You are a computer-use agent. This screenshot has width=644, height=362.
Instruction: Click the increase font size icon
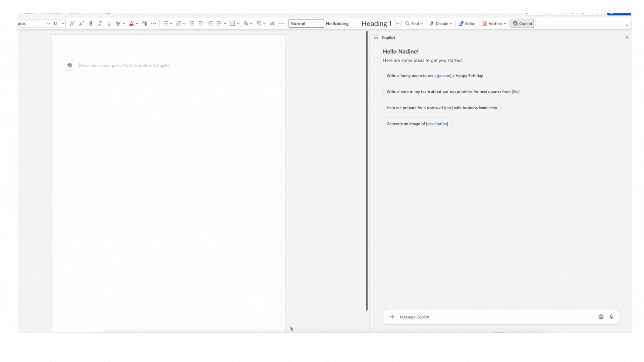pos(72,23)
